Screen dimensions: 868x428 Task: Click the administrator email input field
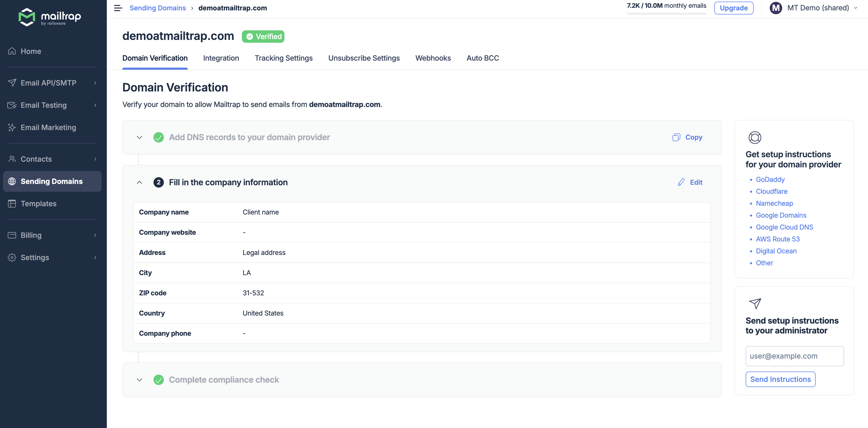(794, 356)
